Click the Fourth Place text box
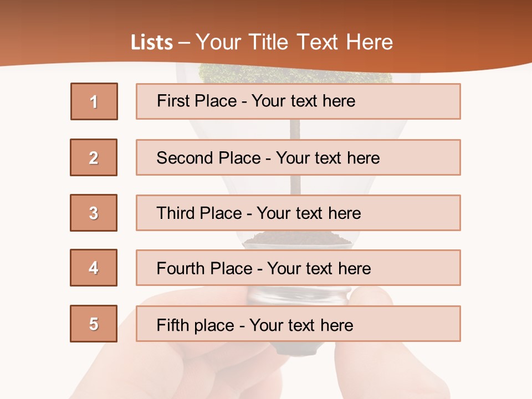This screenshot has height=399, width=532. (298, 268)
